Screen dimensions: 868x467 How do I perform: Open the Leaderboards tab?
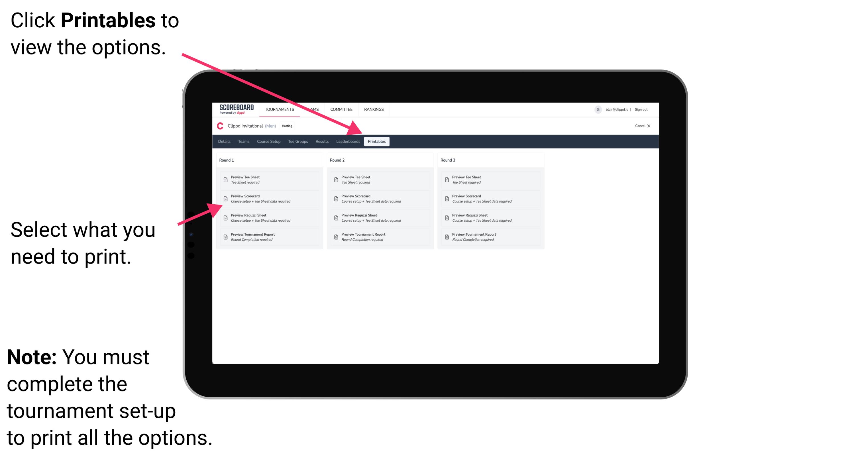pyautogui.click(x=348, y=142)
